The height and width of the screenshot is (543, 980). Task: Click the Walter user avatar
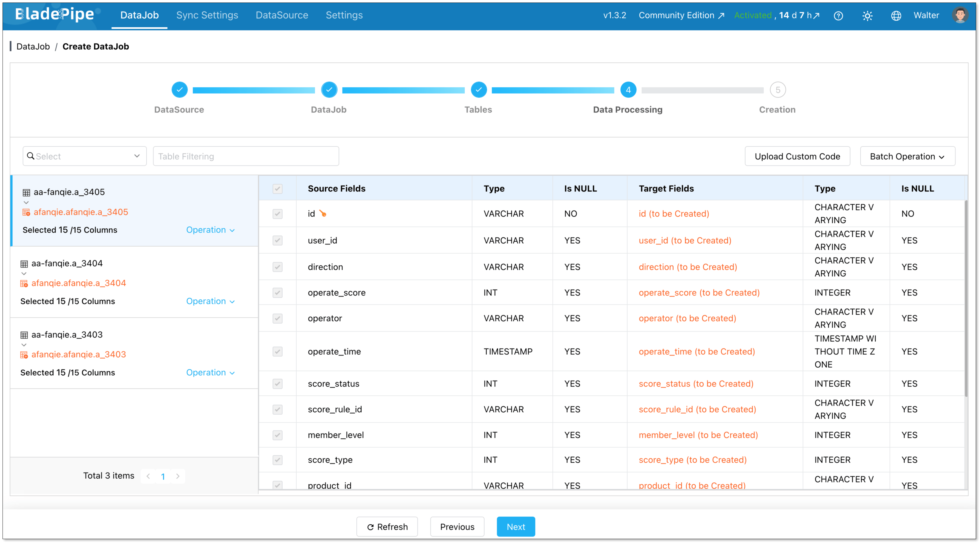point(960,15)
